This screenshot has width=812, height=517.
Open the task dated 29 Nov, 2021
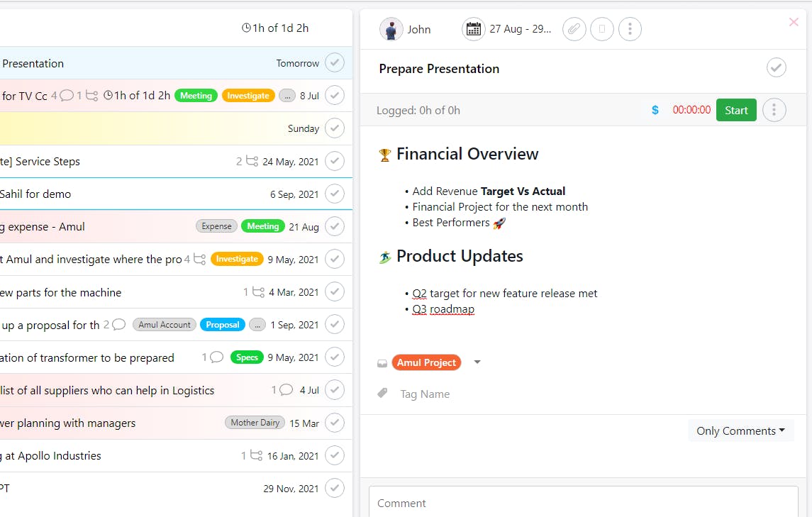pyautogui.click(x=176, y=488)
